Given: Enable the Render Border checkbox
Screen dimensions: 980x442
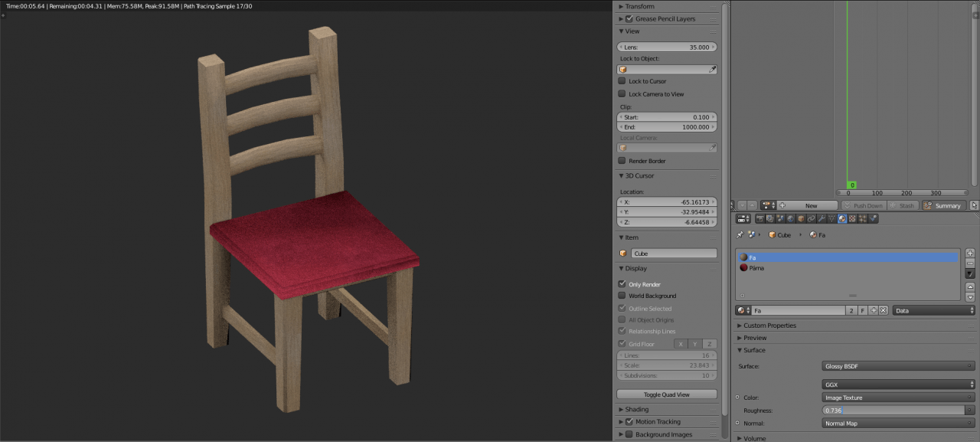Looking at the screenshot, I should click(x=622, y=161).
